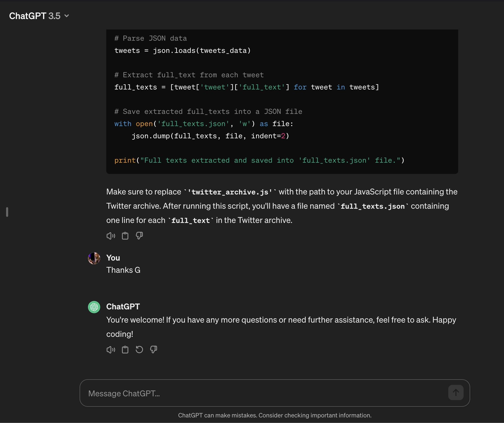Click the "ChatGPT" sender name label
The image size is (504, 423).
(123, 307)
